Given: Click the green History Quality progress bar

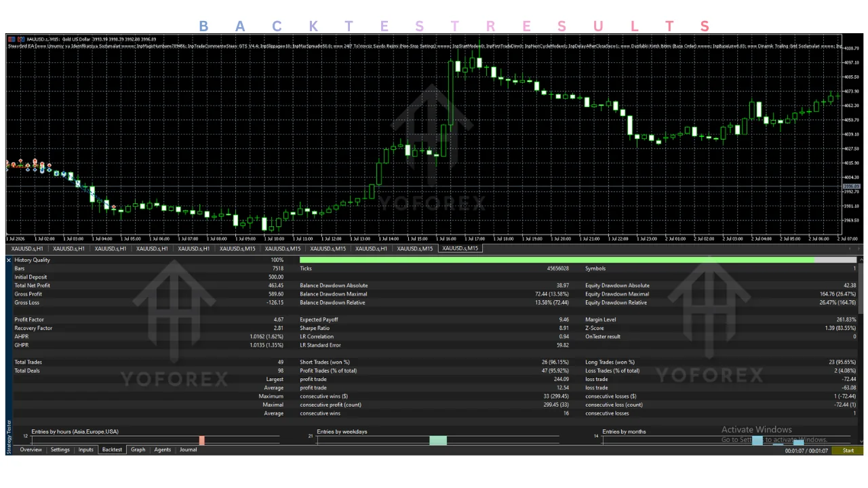Looking at the screenshot, I should pyautogui.click(x=557, y=260).
